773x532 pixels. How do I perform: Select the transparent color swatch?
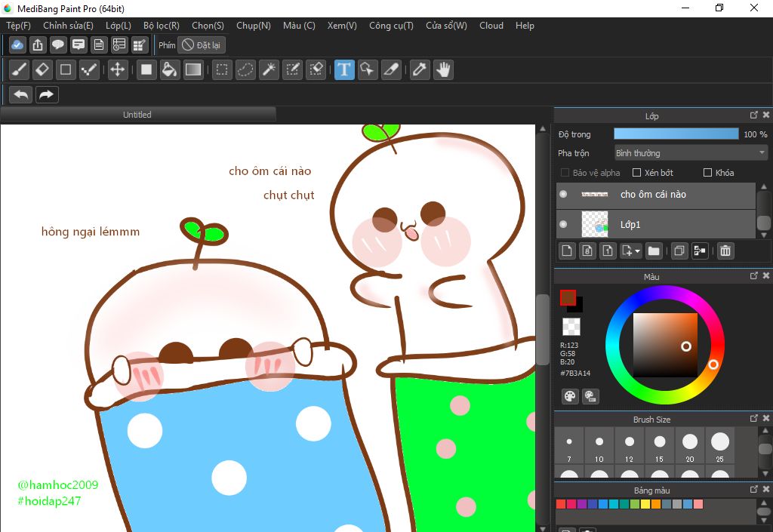(x=571, y=327)
